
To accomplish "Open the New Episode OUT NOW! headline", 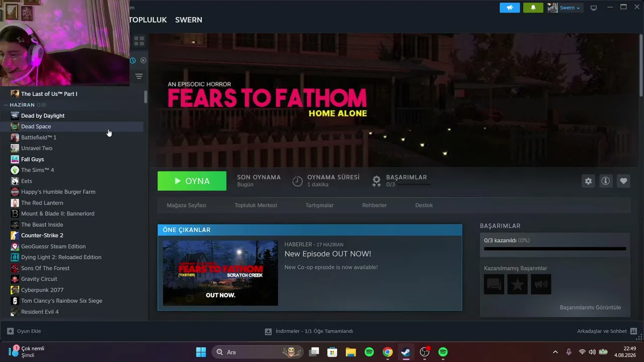I will [328, 254].
